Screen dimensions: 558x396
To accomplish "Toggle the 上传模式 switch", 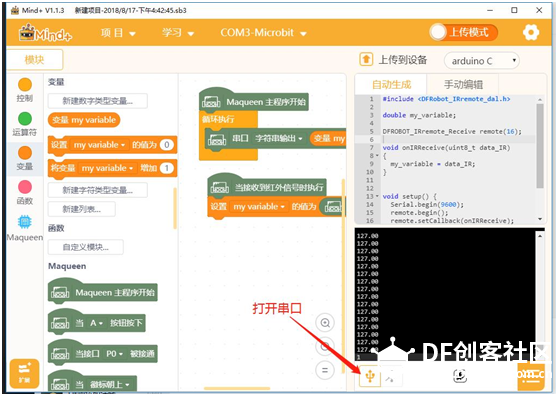I will pyautogui.click(x=463, y=33).
